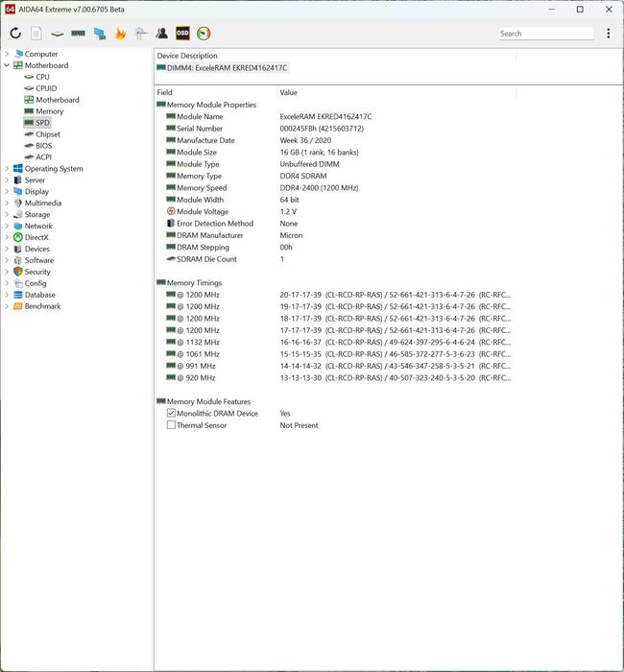Viewport: 624px width, 672px height.
Task: Click the Multimedia speaker icon
Action: [x=18, y=204]
